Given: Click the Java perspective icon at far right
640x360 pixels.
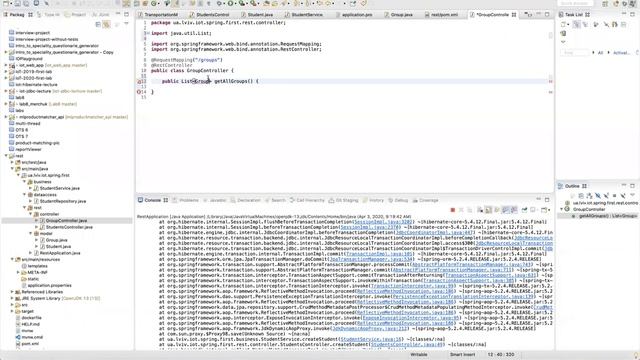Looking at the screenshot, I should point(633,3).
